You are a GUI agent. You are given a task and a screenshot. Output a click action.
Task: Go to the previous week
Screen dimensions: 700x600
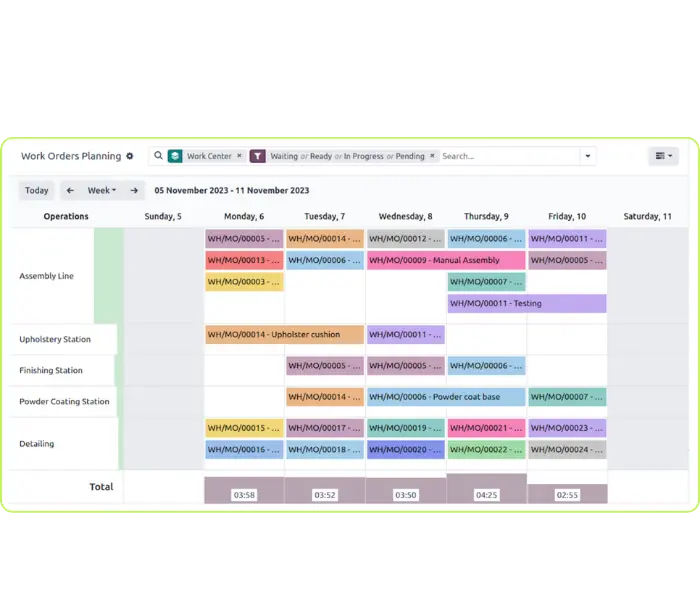70,190
